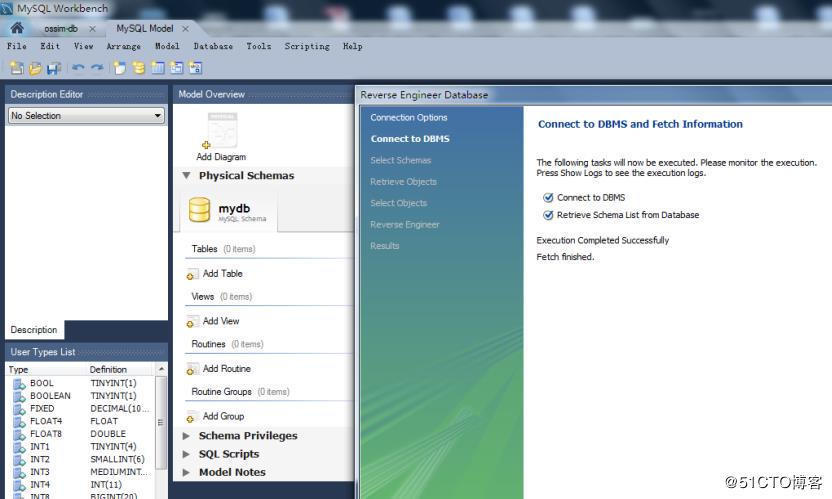Click the Connection Options wizard step
This screenshot has height=499, width=832.
click(x=409, y=117)
